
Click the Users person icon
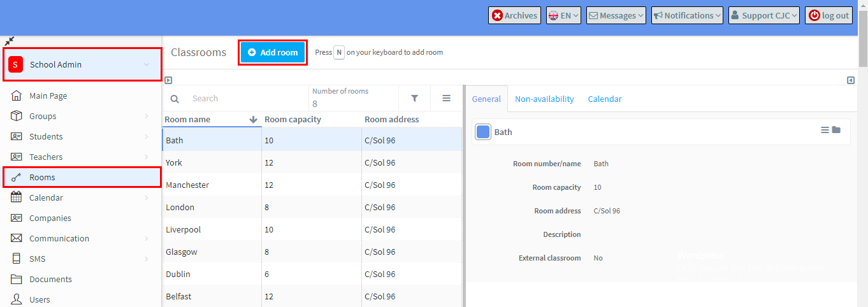(x=17, y=299)
